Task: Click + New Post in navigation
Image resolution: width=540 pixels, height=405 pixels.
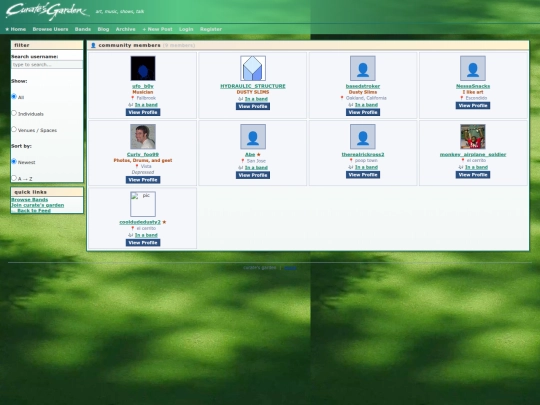Action: pyautogui.click(x=157, y=29)
